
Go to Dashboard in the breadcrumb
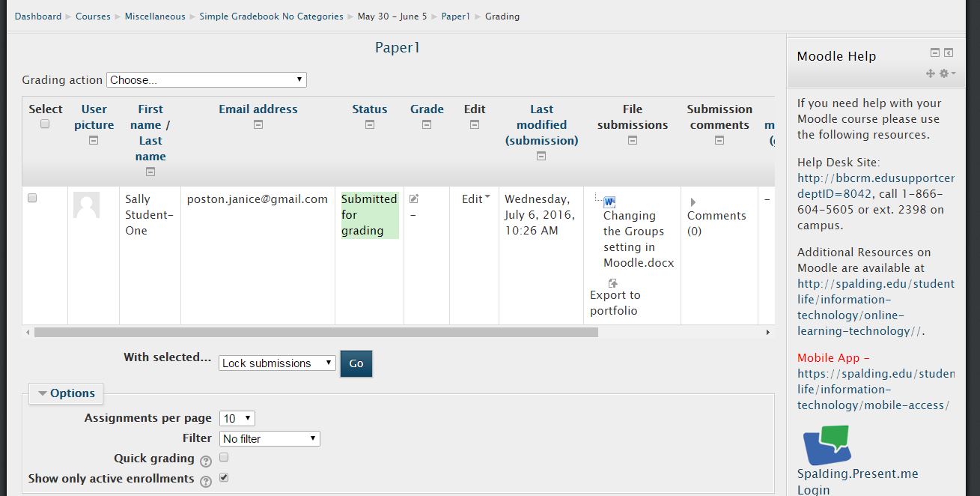click(38, 16)
